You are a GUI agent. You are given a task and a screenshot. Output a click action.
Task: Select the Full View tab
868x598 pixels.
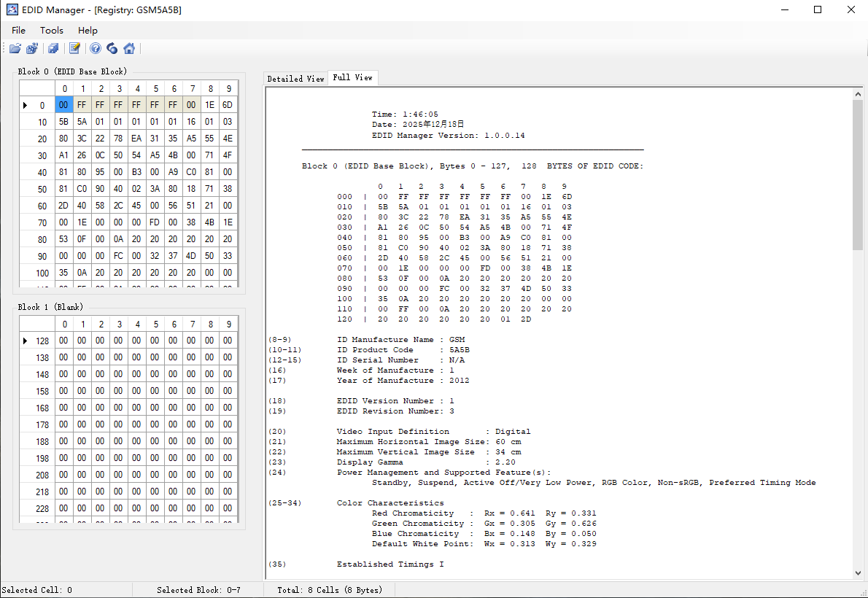(352, 77)
